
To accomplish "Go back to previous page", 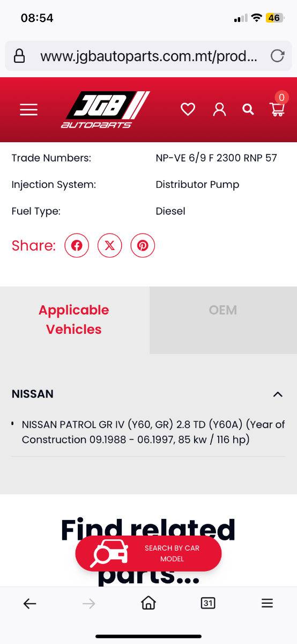I will [x=30, y=604].
